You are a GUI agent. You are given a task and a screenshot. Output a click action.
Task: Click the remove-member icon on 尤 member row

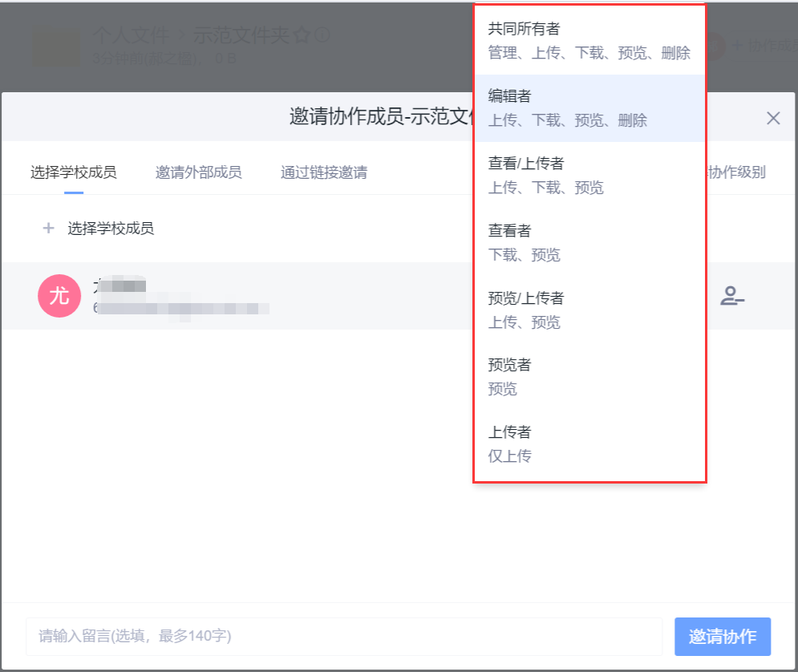click(x=732, y=296)
